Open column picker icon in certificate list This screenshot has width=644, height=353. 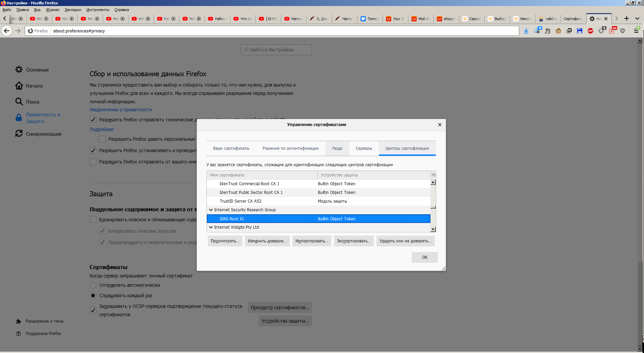coord(433,175)
